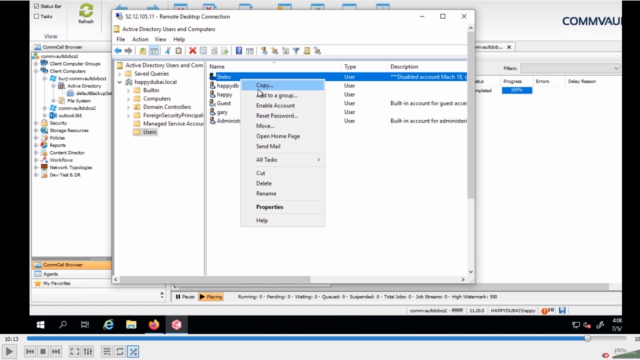Click the Copy clipboard toolbar icon
Image resolution: width=640 pixels, height=360 pixels.
pyautogui.click(x=179, y=51)
